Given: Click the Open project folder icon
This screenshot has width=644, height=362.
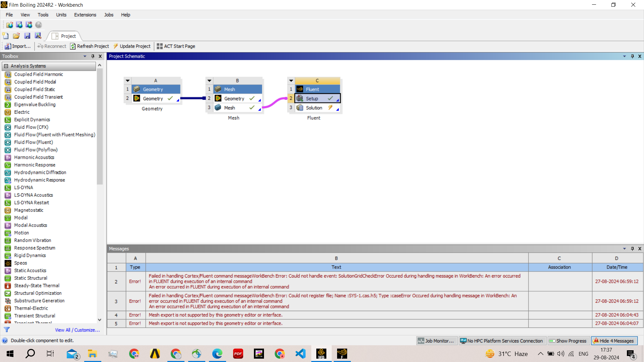Looking at the screenshot, I should 16,36.
